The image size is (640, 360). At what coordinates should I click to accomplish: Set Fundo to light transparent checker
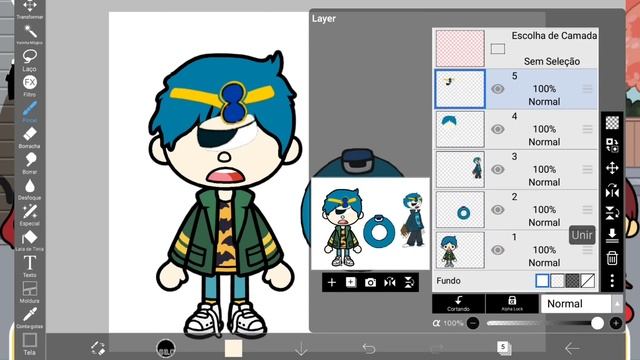[x=557, y=281]
